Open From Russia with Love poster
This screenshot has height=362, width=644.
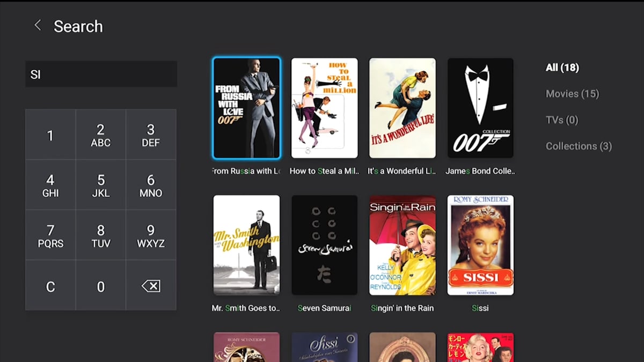pos(246,108)
